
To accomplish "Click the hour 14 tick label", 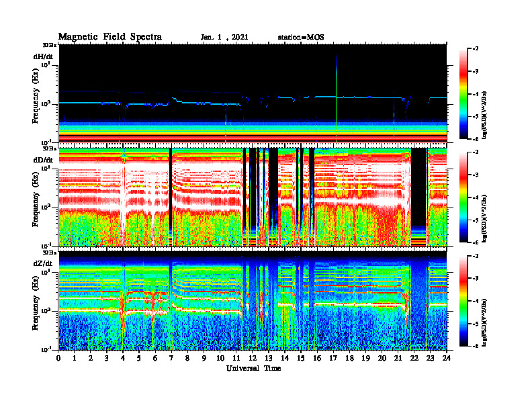I will [x=285, y=359].
